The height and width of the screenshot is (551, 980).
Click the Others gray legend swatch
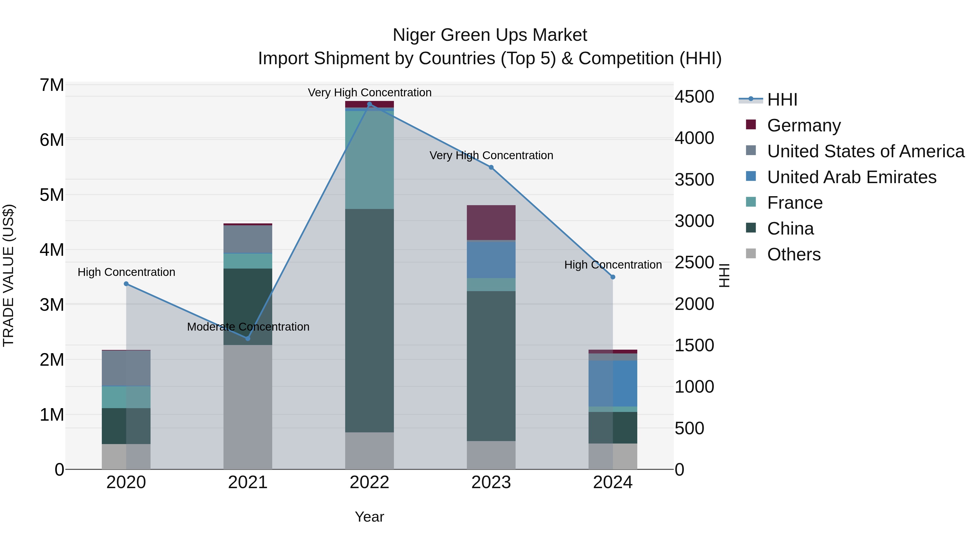[x=751, y=253]
